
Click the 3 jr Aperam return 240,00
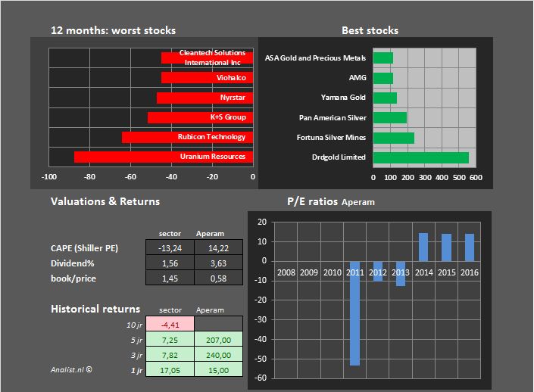(x=219, y=355)
